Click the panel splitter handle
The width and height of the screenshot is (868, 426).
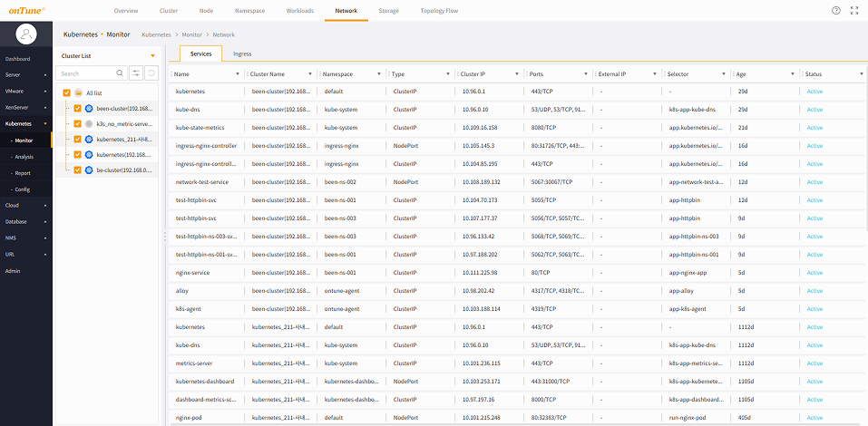[165, 237]
